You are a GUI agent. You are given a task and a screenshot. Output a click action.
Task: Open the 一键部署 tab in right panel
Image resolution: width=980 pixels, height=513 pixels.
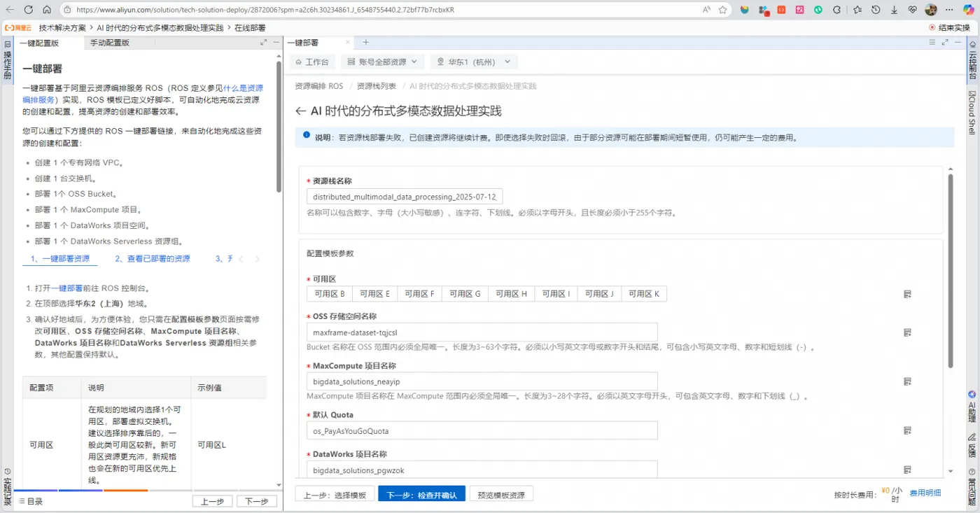pos(303,43)
